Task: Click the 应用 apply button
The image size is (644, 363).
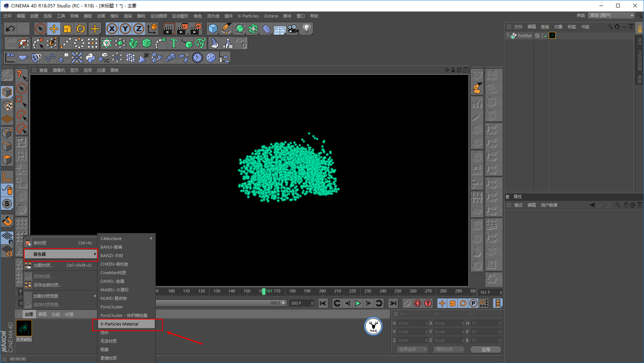Action: coord(486,350)
